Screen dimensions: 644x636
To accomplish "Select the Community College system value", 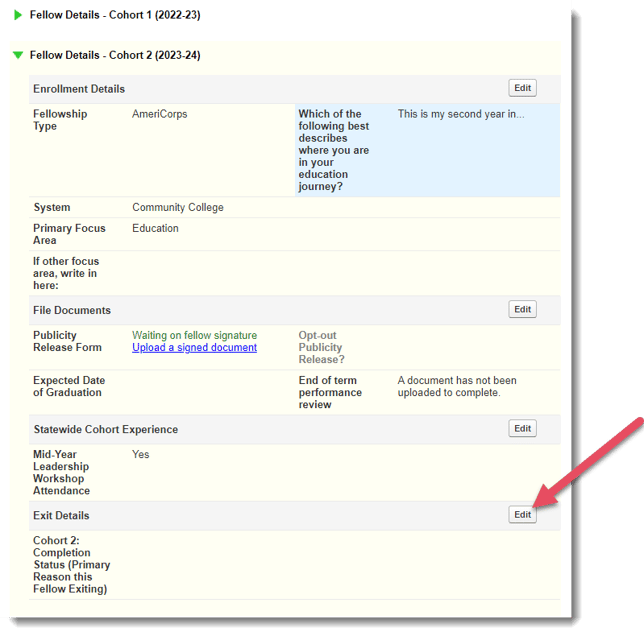I will coord(177,208).
